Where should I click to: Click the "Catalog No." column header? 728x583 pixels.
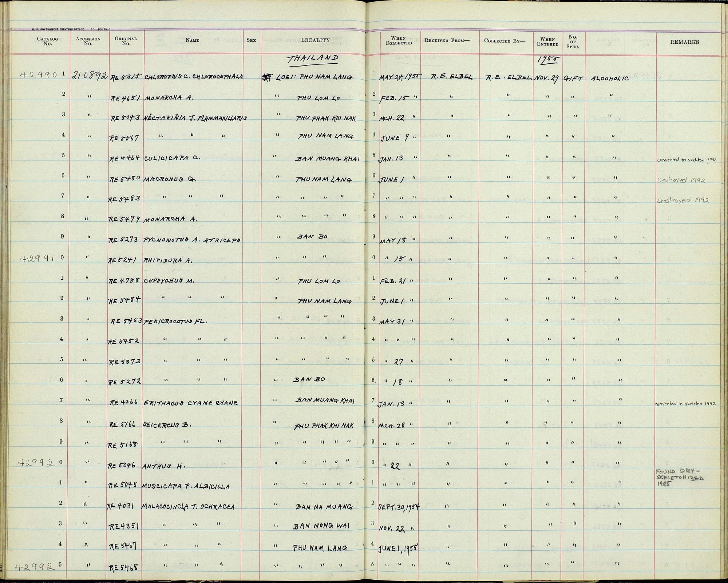point(47,41)
